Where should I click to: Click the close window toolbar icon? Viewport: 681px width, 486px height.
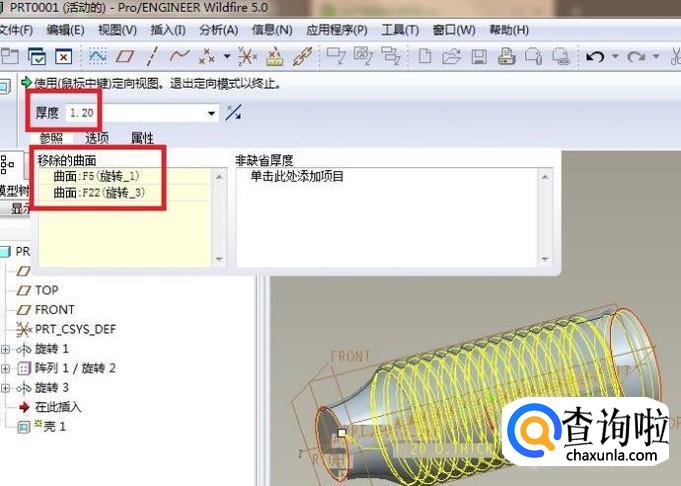pyautogui.click(x=63, y=56)
